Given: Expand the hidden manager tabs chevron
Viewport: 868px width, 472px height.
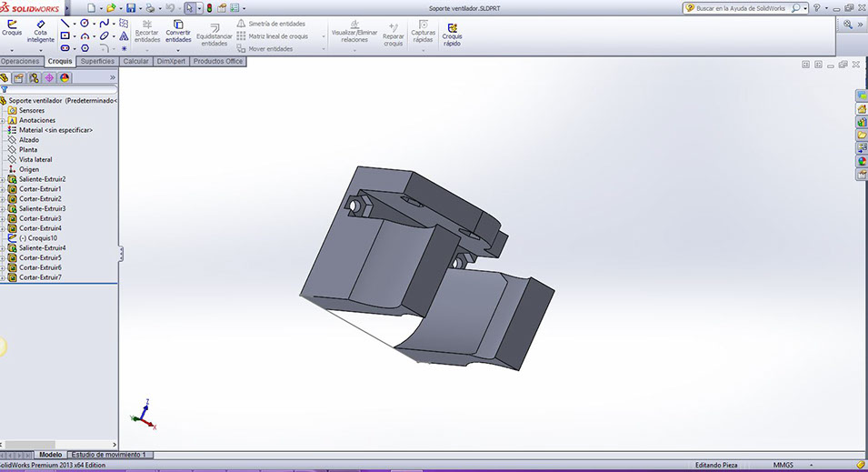Looking at the screenshot, I should pyautogui.click(x=113, y=77).
